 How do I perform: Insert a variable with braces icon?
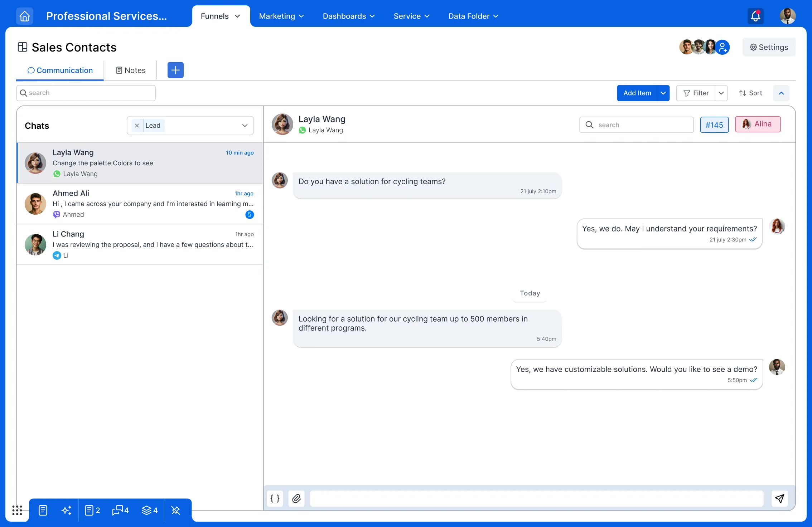275,498
